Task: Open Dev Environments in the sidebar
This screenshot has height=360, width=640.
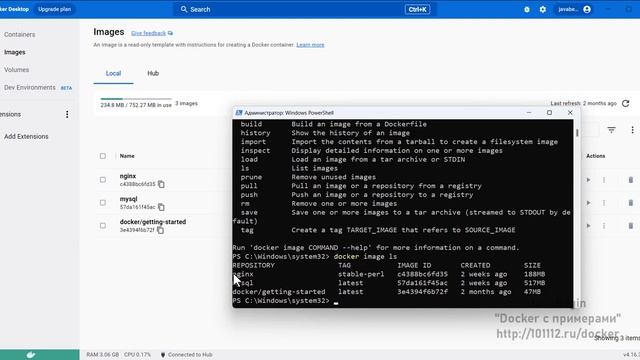Action: [29, 88]
